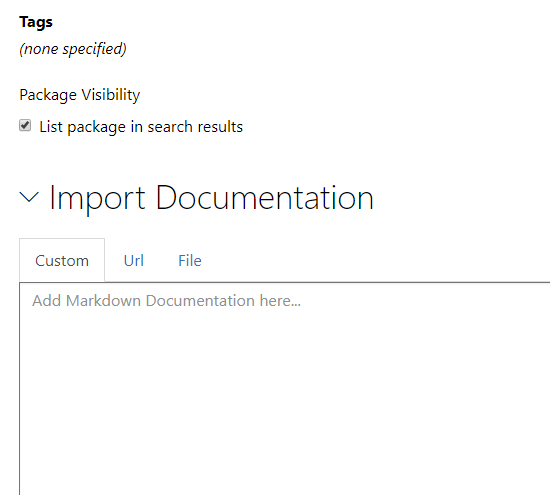
Task: Hide the documentation section via down arrow
Action: pyautogui.click(x=29, y=198)
